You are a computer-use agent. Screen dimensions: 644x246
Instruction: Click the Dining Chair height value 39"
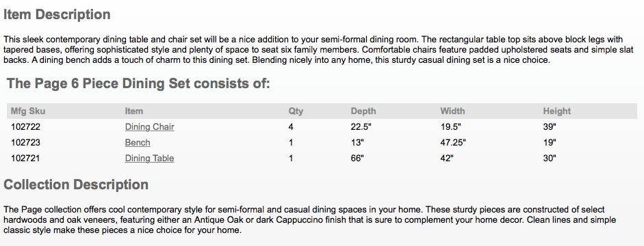point(550,127)
